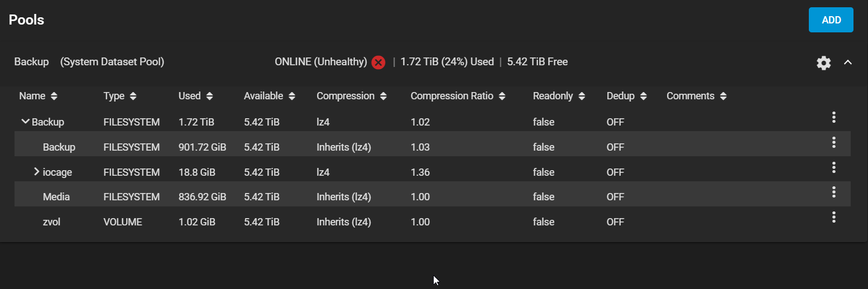Screen dimensions: 868x289
Task: Select the zvol volume row
Action: [51, 222]
